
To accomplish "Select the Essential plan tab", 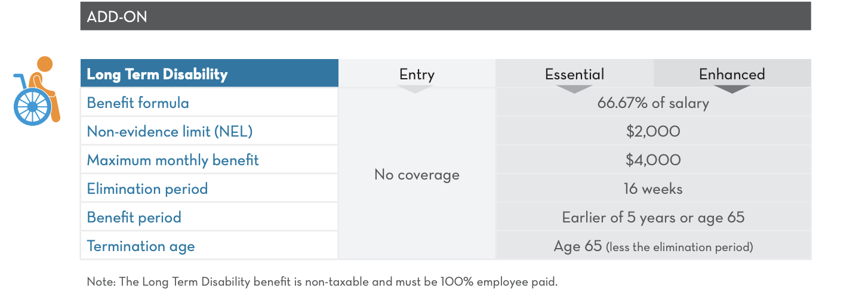I will (x=574, y=75).
